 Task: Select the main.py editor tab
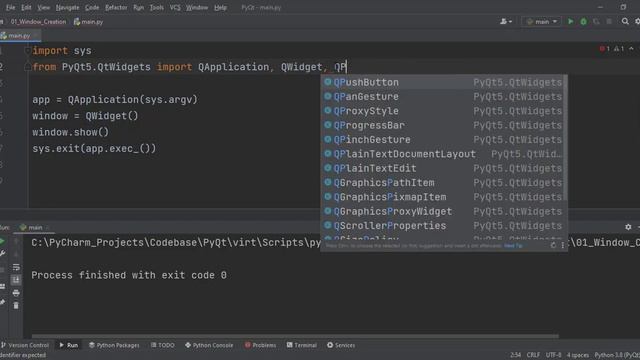click(x=19, y=36)
